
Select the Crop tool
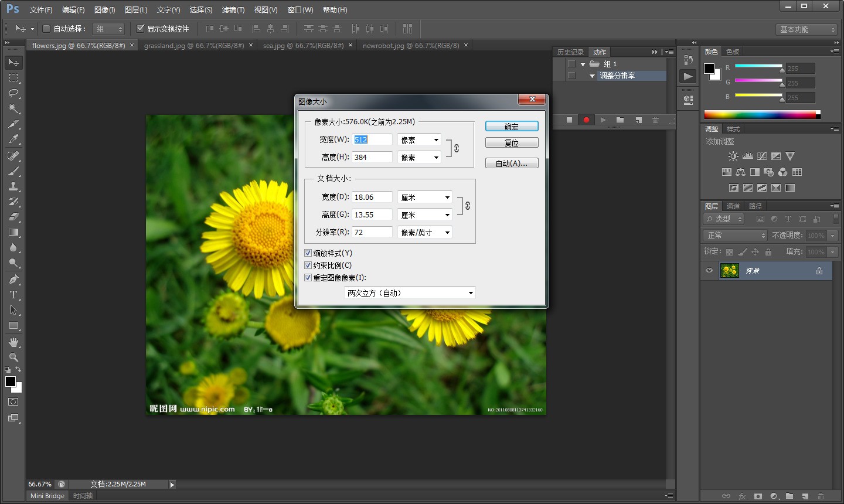click(13, 124)
